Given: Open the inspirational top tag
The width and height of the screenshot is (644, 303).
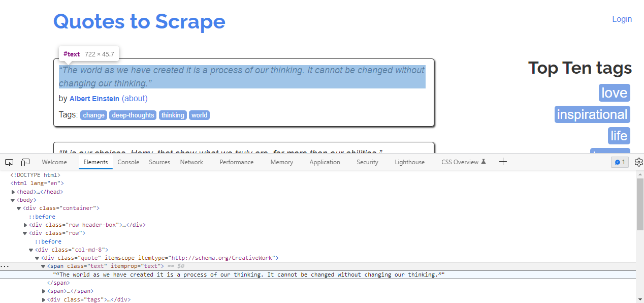Looking at the screenshot, I should (x=592, y=114).
